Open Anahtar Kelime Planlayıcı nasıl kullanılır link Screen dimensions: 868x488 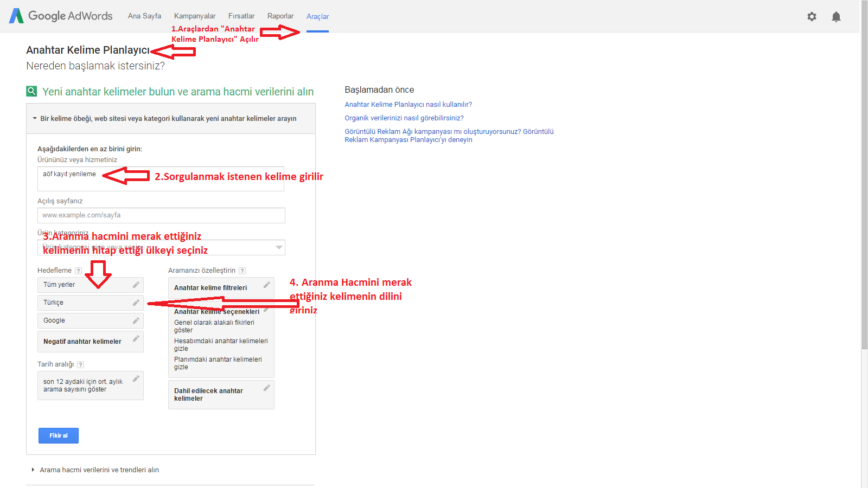(x=408, y=104)
